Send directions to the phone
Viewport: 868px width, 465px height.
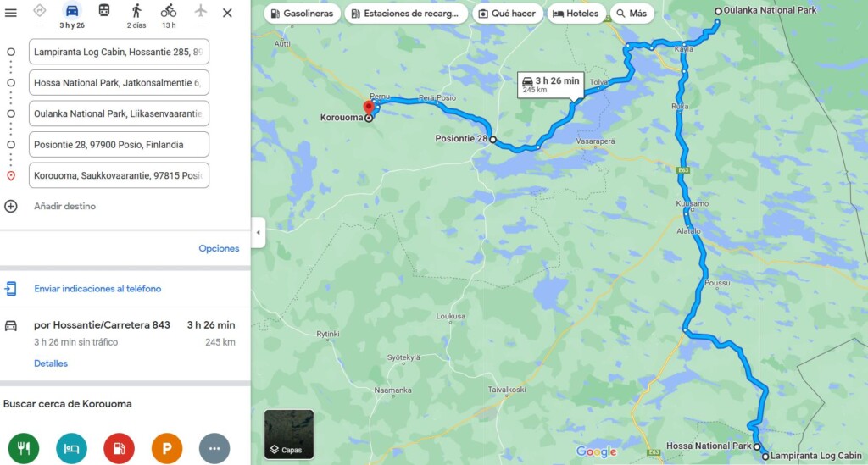[x=97, y=289]
